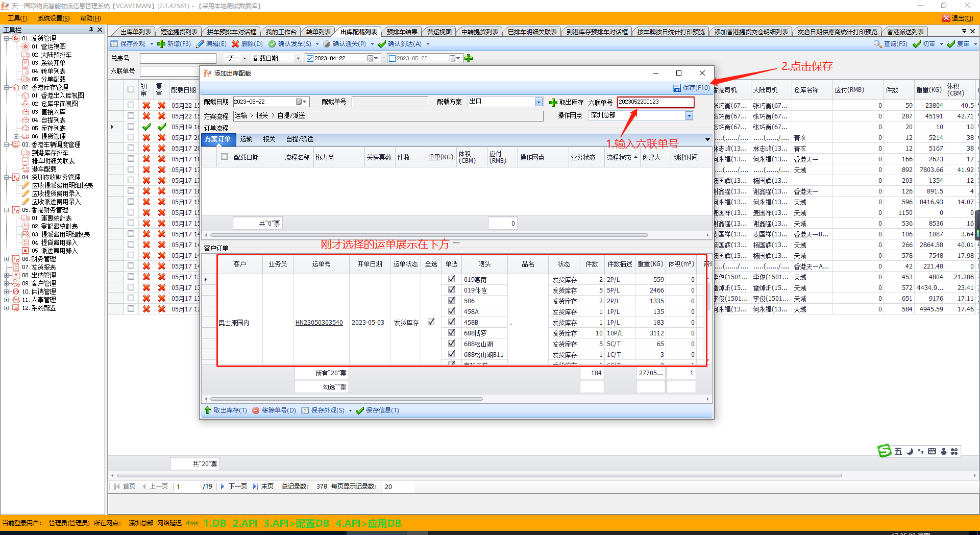The height and width of the screenshot is (535, 980).
Task: Open the 系统设置(S) menu
Action: (54, 18)
